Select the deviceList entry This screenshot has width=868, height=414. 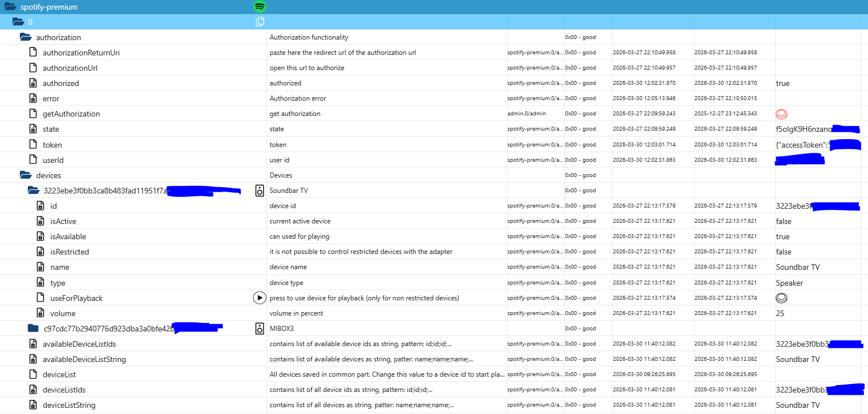tap(59, 374)
